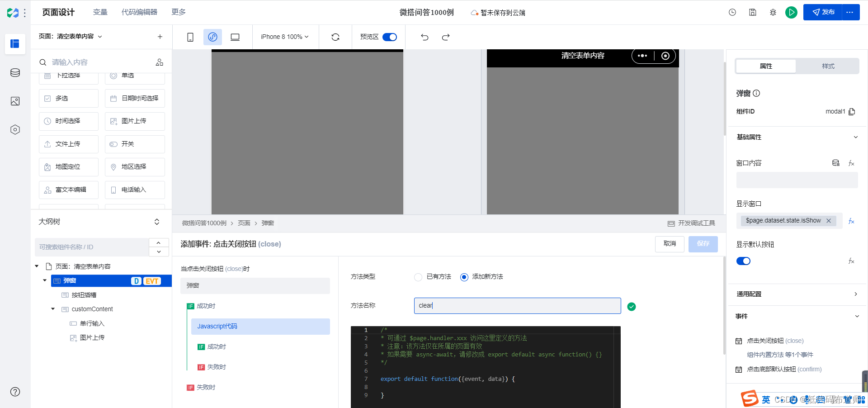This screenshot has width=868, height=408.
Task: Collapse the basic properties section
Action: tap(855, 137)
